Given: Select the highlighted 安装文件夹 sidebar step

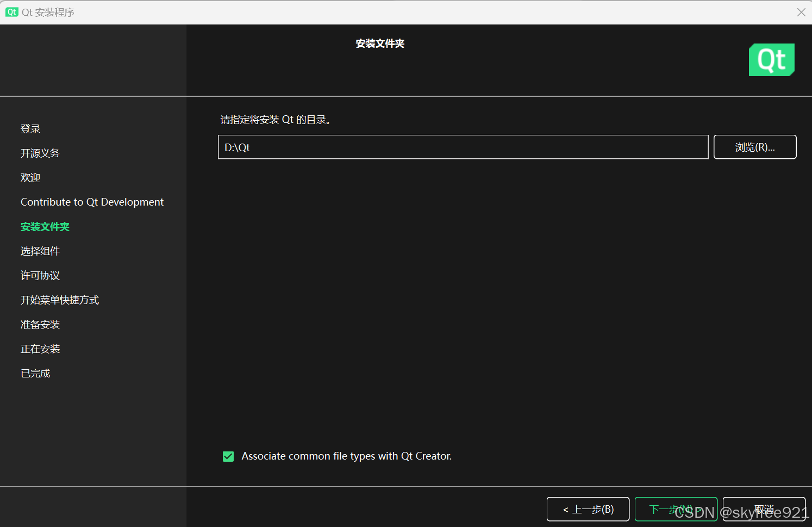Looking at the screenshot, I should click(x=45, y=227).
